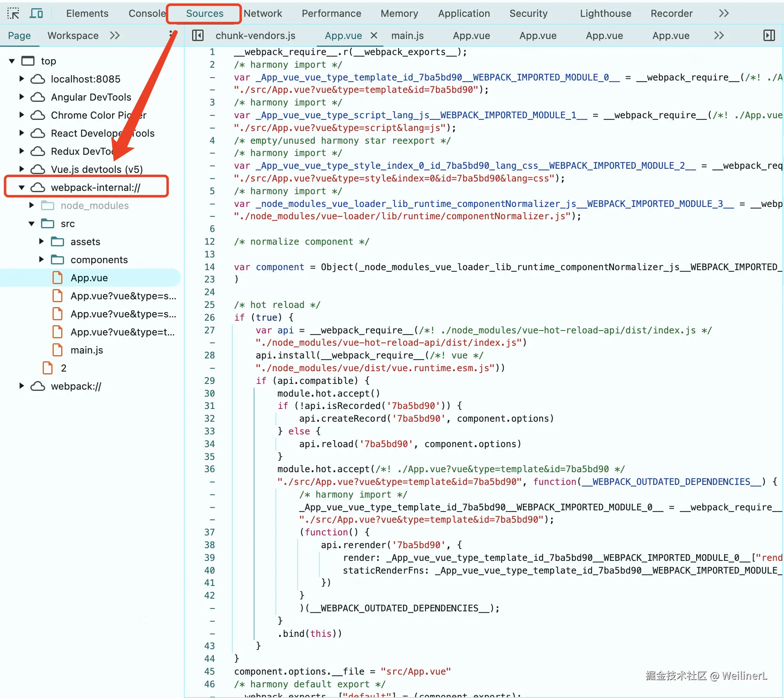Expand the localhost:8085 tree node

click(x=22, y=79)
